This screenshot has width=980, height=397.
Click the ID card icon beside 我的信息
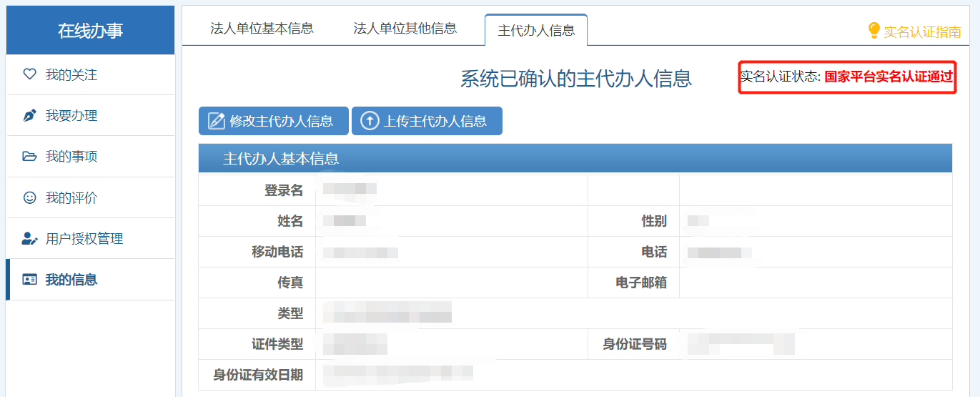pyautogui.click(x=29, y=280)
